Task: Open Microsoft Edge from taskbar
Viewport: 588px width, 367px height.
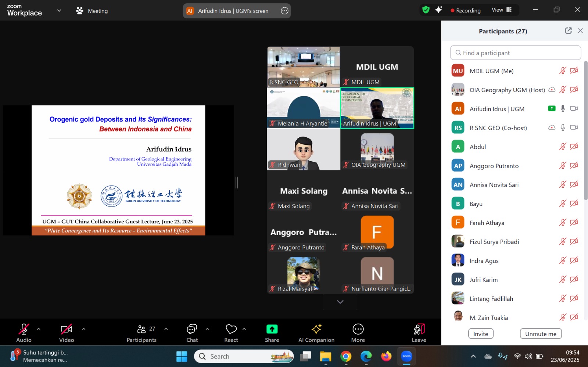Action: 366,356
